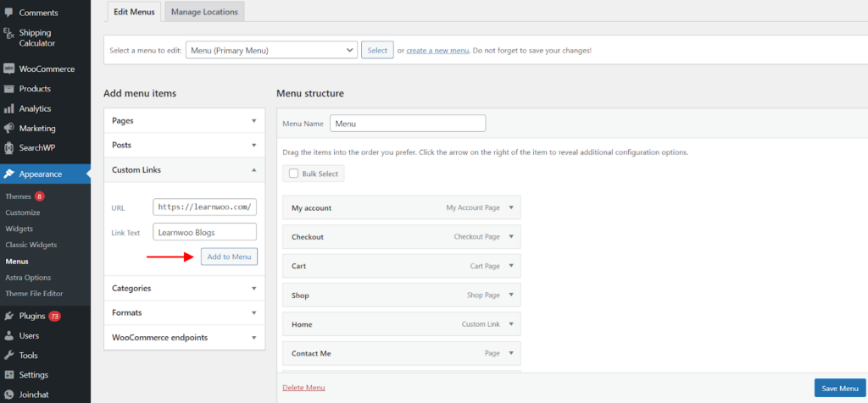The image size is (868, 403).
Task: Open the Classic Widgets submenu item
Action: [x=31, y=245]
